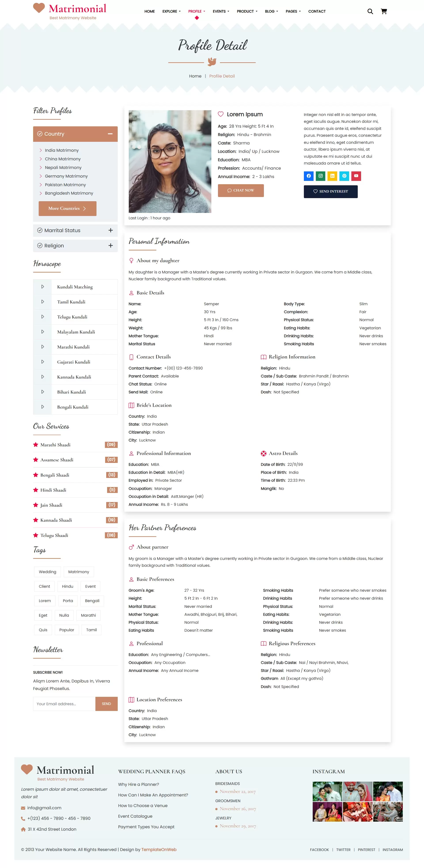
Task: Click the YouTube social icon on profile
Action: [x=356, y=176]
